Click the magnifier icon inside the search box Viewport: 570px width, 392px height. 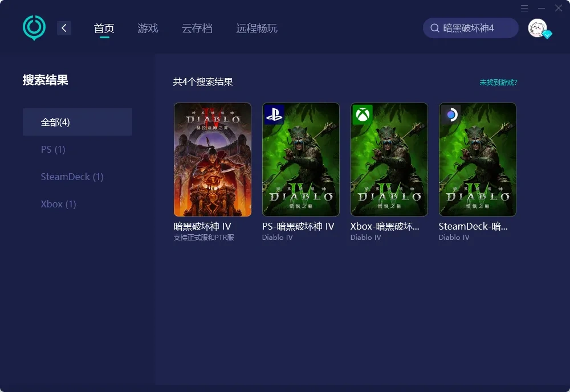(x=434, y=27)
